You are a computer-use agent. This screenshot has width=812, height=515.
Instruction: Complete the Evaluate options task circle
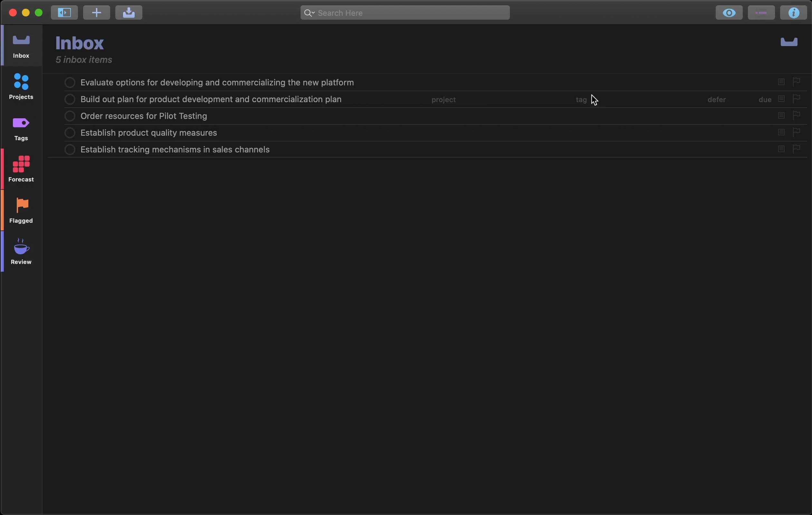click(x=70, y=83)
